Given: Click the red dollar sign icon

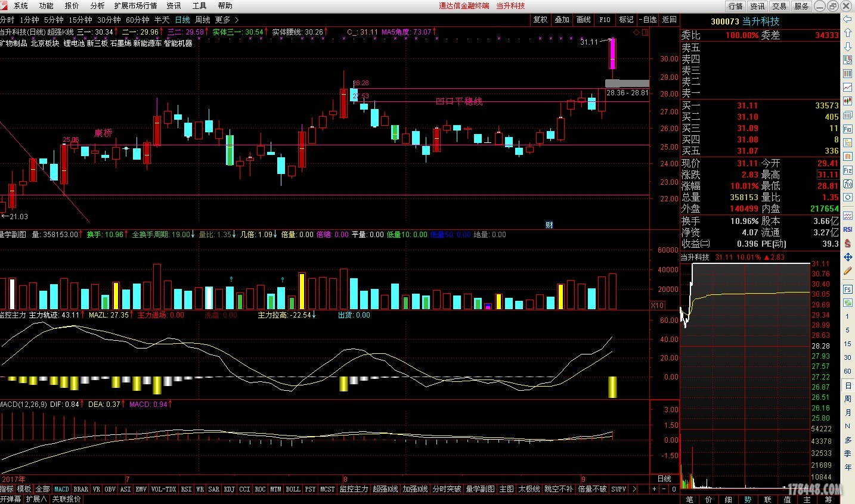Looking at the screenshot, I should 847,243.
